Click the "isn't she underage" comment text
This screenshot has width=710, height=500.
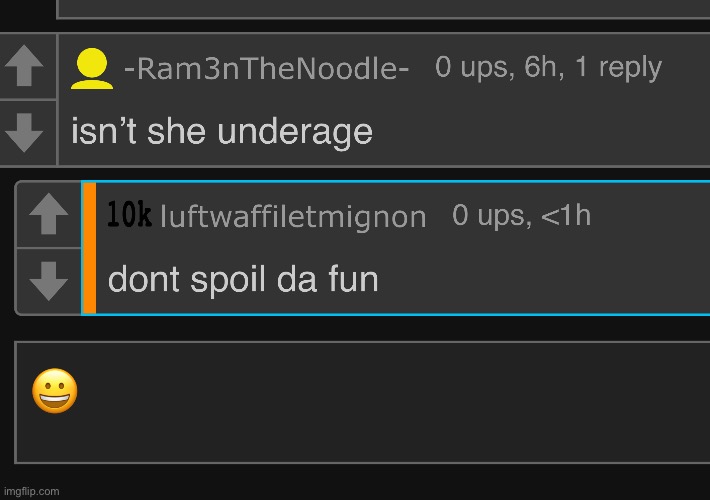point(222,131)
